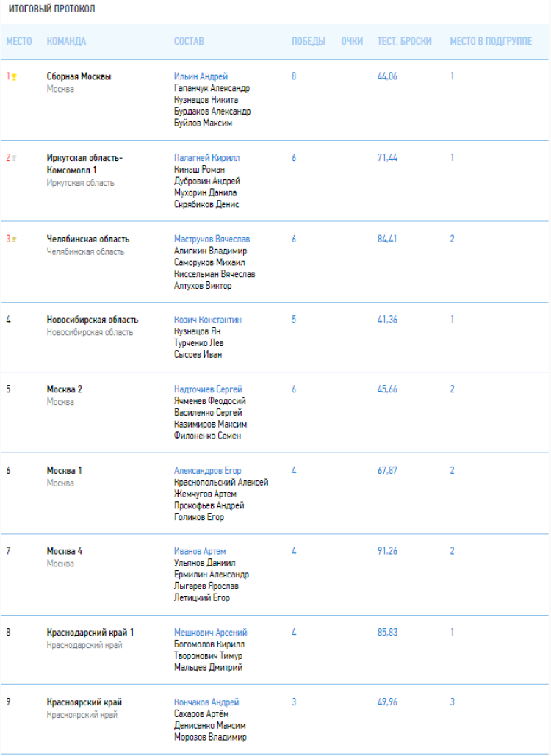
Task: Click test throws value 44,06
Action: coord(387,76)
